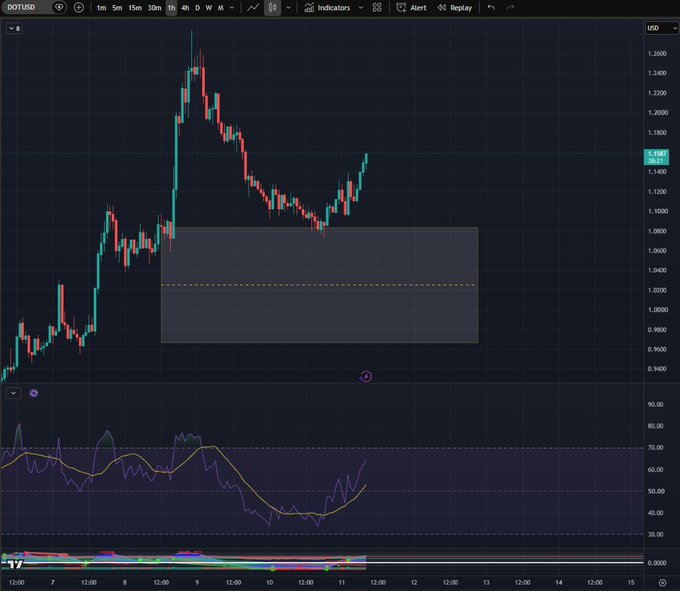The image size is (680, 591).
Task: Click the purple lightning replay icon on the chart
Action: pos(366,376)
